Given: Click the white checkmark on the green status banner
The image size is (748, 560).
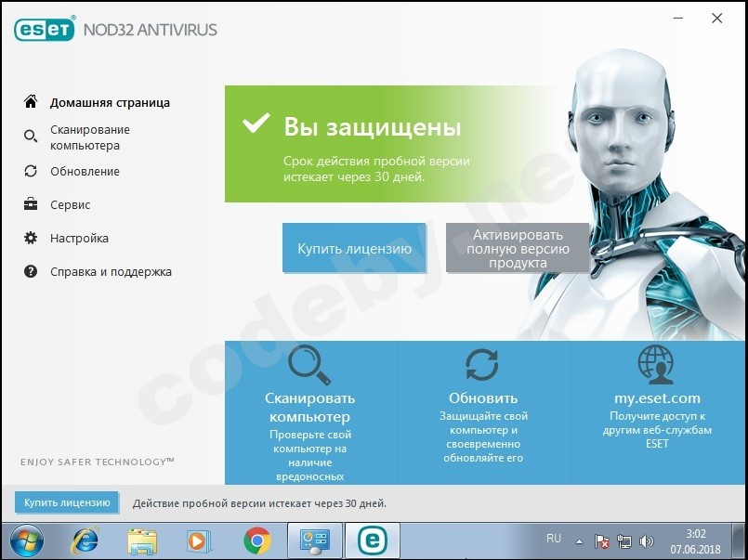Looking at the screenshot, I should [256, 124].
